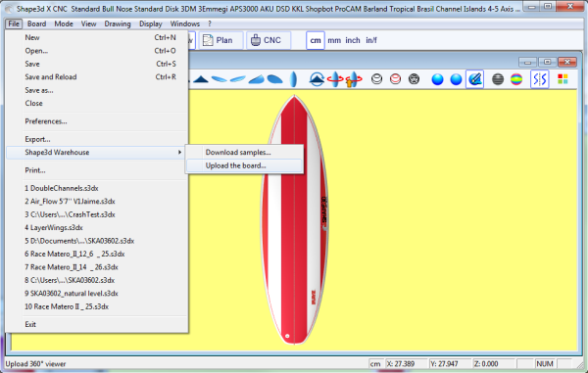Image resolution: width=588 pixels, height=373 pixels.
Task: Click the rainbow-colored sphere icon
Action: (516, 79)
